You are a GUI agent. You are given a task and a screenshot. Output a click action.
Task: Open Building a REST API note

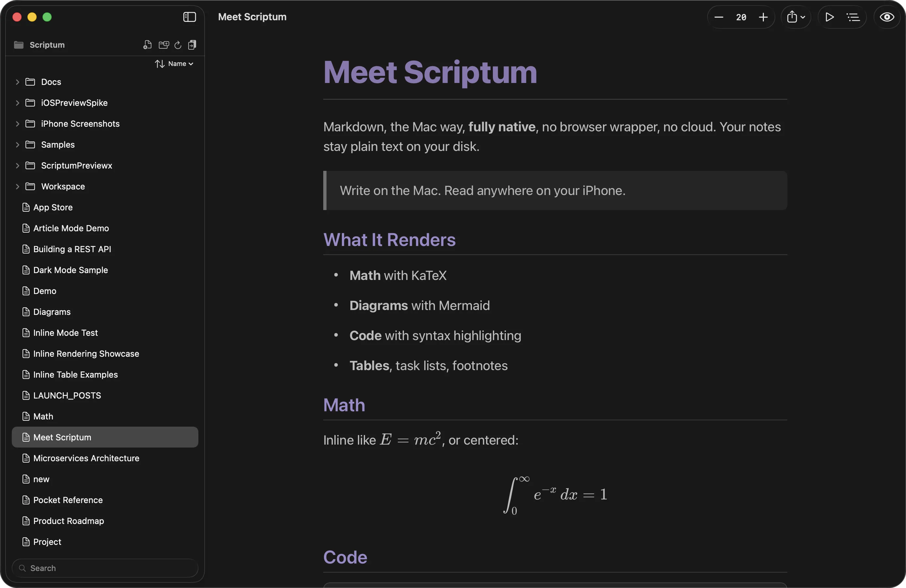click(x=105, y=249)
